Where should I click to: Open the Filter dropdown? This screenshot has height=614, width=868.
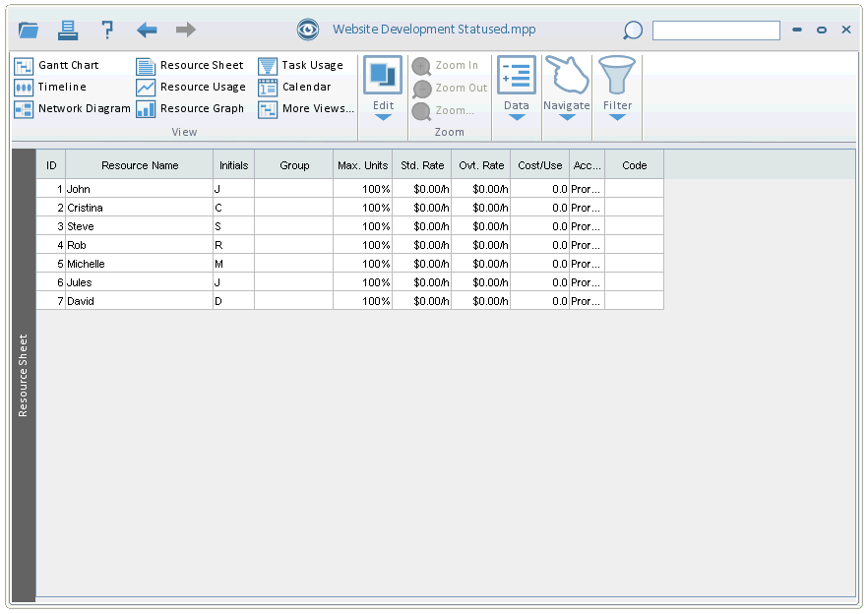pos(617,116)
